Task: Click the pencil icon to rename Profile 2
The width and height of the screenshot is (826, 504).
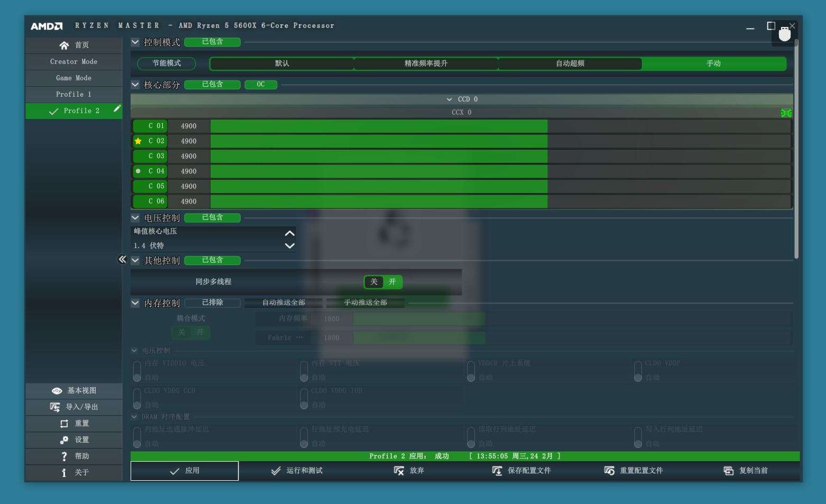Action: point(117,109)
